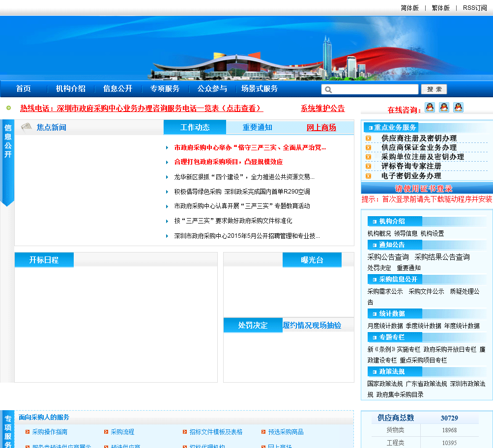Open 机构介绍 navigation menu item
This screenshot has height=448, width=493.
71,88
